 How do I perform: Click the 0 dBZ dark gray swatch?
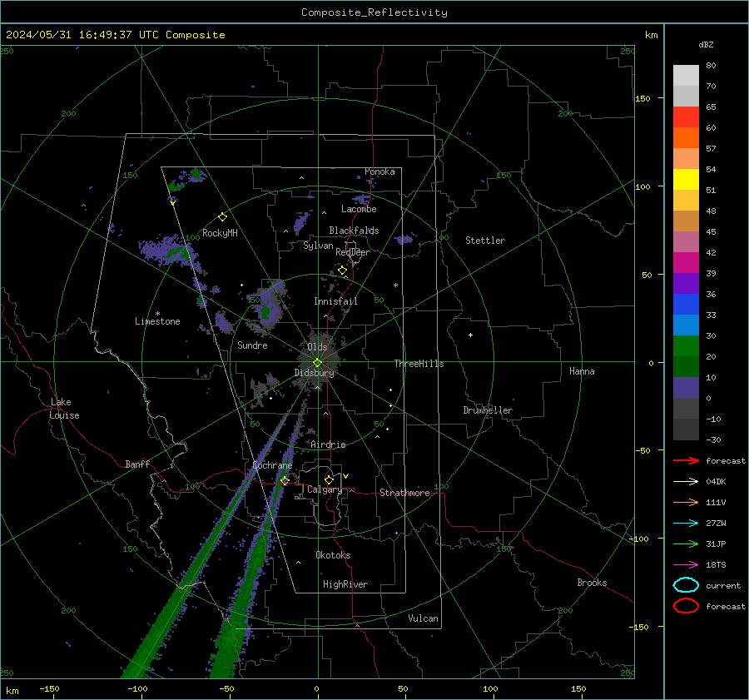(686, 408)
